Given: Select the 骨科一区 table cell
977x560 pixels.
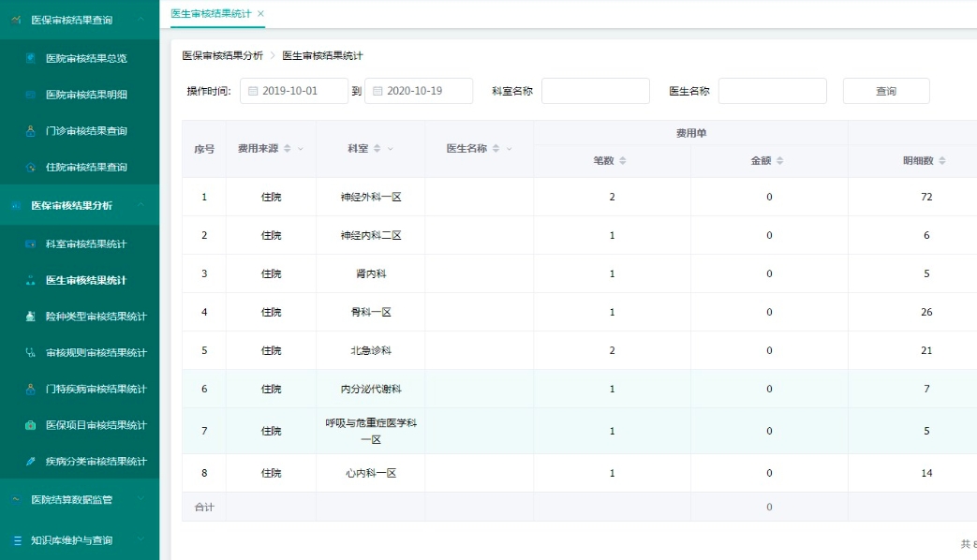Looking at the screenshot, I should (x=371, y=312).
